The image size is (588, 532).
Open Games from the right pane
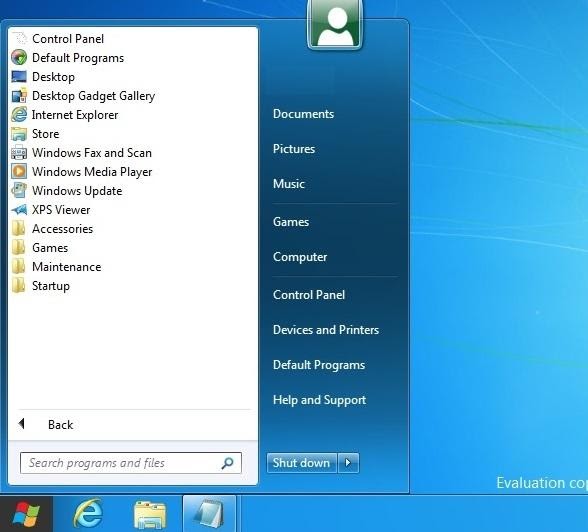[x=291, y=222]
